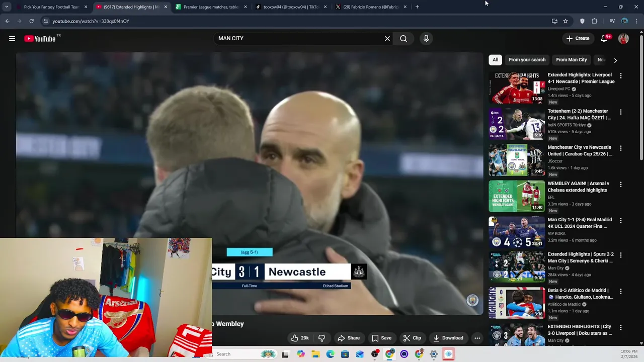This screenshot has width=644, height=362.
Task: Open options for Tottenham (2-2) Manchester City video
Action: coord(620,112)
